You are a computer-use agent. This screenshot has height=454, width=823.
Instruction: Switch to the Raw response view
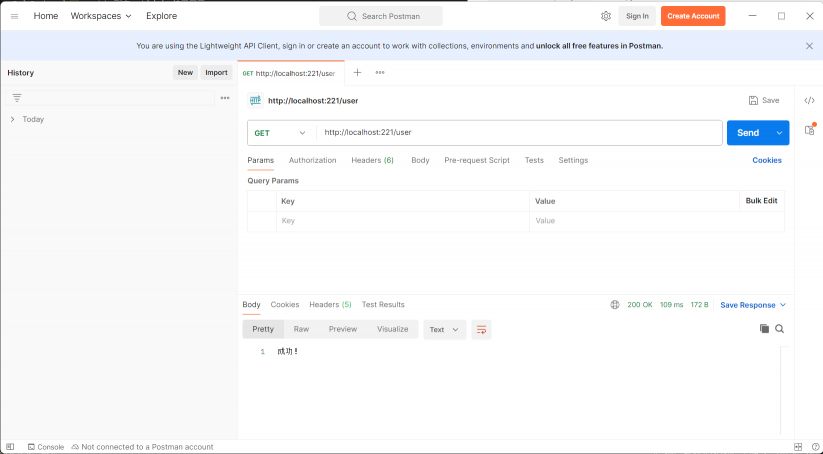pos(300,329)
